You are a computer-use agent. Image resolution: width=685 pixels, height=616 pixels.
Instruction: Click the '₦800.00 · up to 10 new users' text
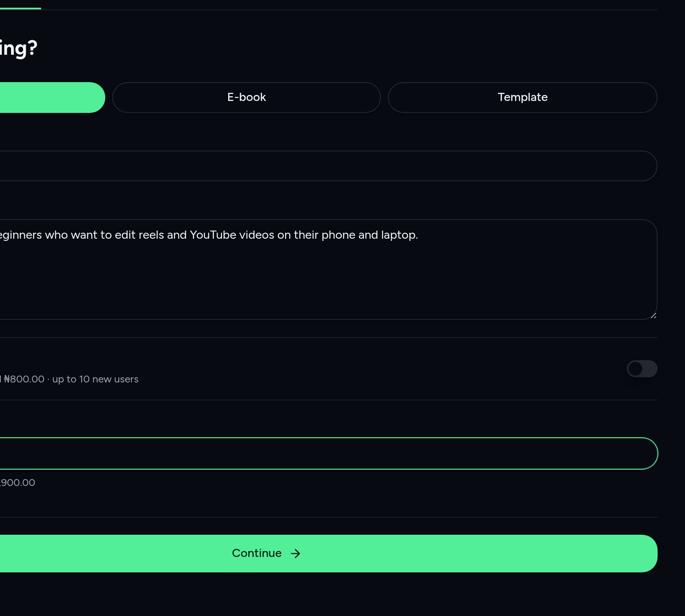(71, 379)
